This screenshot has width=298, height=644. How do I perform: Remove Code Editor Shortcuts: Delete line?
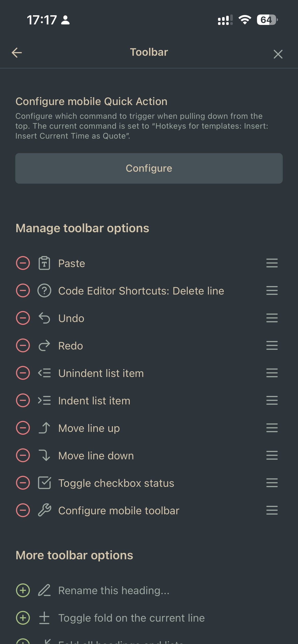point(23,290)
